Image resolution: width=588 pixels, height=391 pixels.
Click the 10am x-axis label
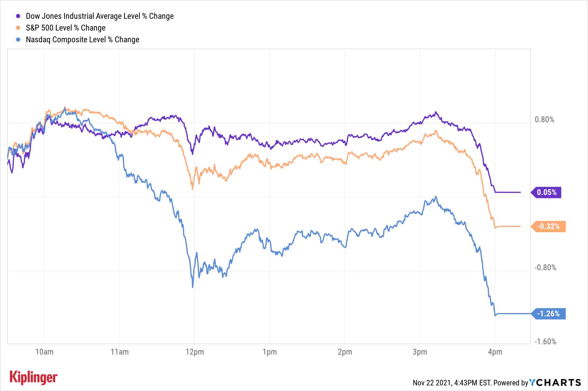click(44, 352)
